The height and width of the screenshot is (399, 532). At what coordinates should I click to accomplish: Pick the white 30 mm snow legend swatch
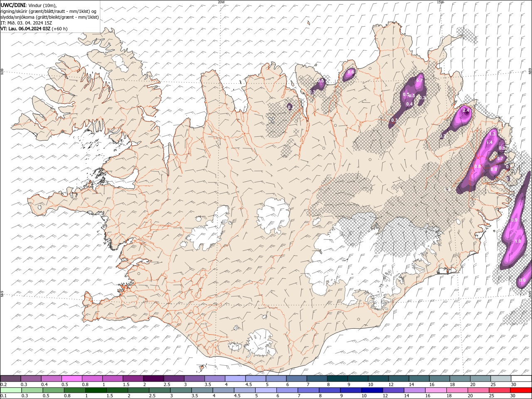521,379
